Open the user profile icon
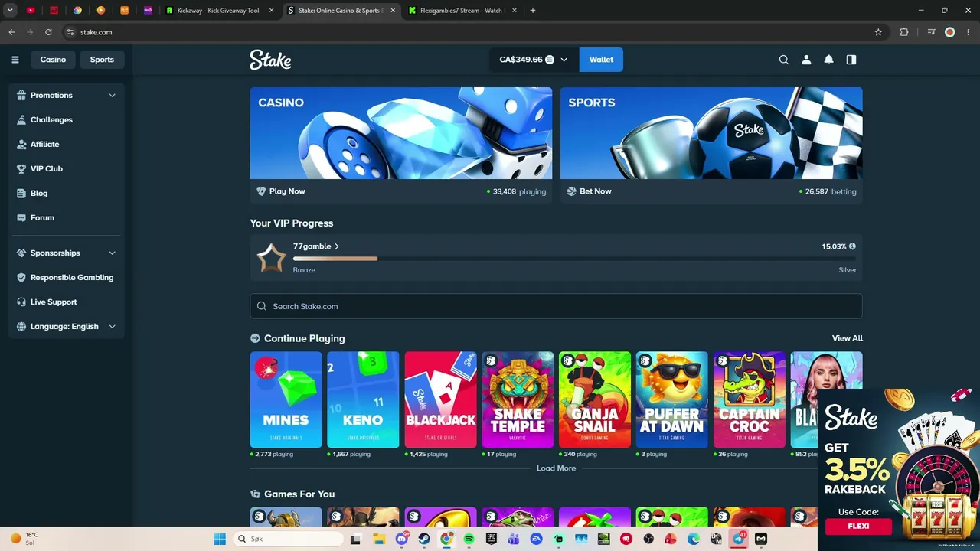This screenshot has height=551, width=980. pyautogui.click(x=806, y=60)
